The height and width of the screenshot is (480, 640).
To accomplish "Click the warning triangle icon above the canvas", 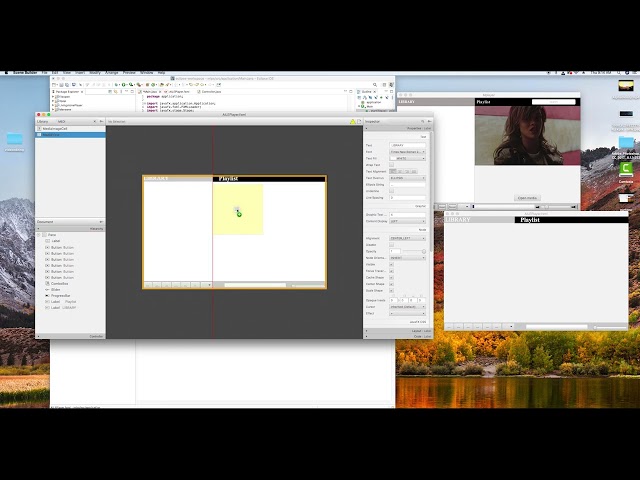I will click(353, 122).
